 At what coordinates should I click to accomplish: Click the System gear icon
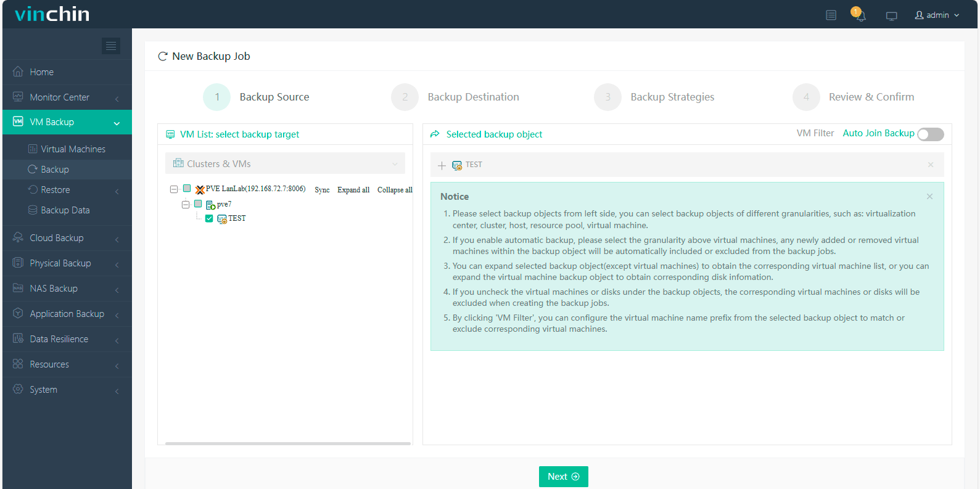coord(18,389)
